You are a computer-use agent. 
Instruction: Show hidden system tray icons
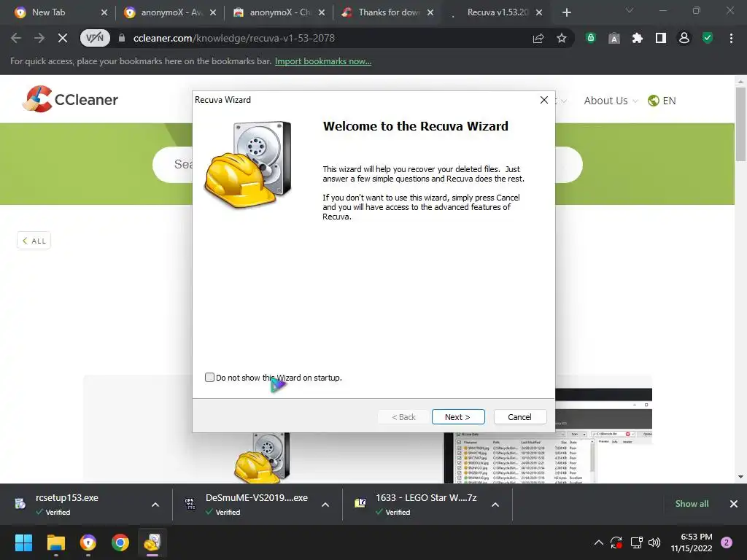pyautogui.click(x=599, y=542)
